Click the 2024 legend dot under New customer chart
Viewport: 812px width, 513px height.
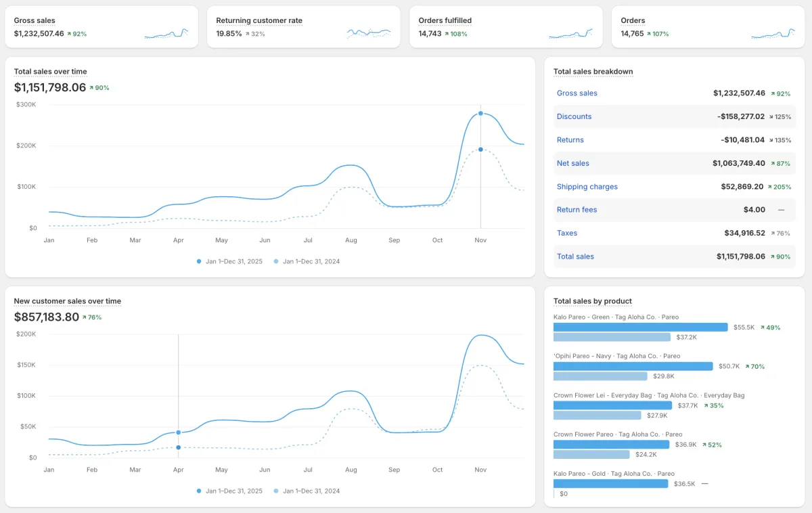[x=276, y=491]
